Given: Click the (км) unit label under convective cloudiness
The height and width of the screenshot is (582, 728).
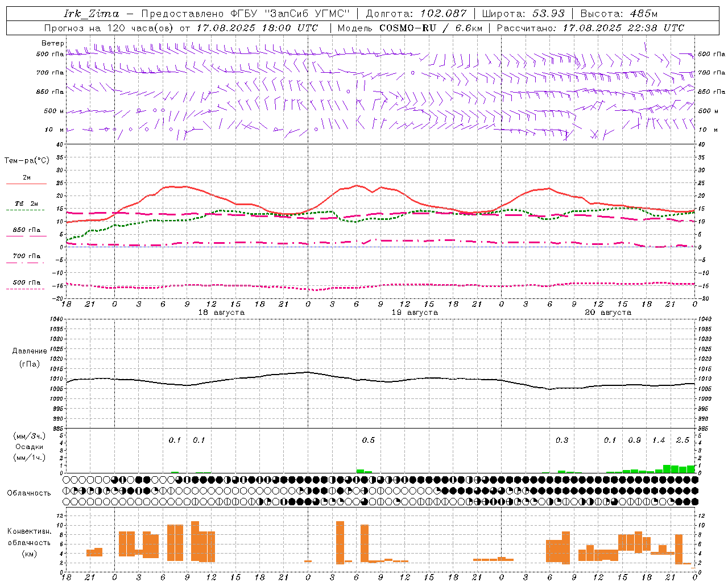Looking at the screenshot, I should pyautogui.click(x=30, y=554).
